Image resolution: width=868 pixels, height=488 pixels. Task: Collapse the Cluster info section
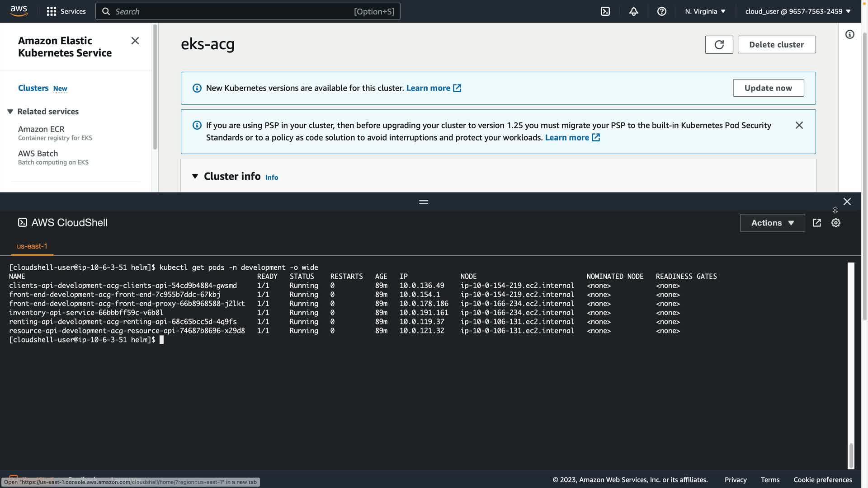click(195, 176)
